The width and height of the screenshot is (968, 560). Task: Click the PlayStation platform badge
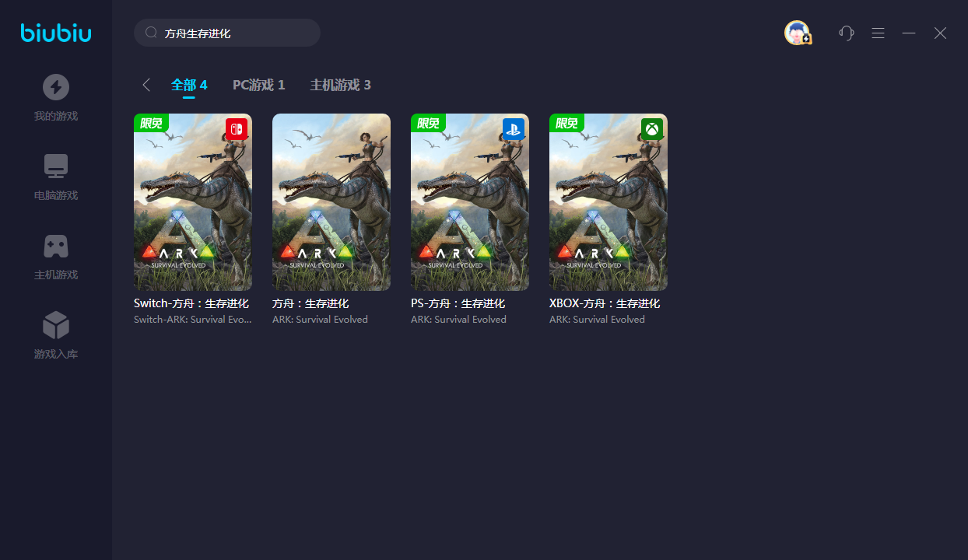(514, 128)
